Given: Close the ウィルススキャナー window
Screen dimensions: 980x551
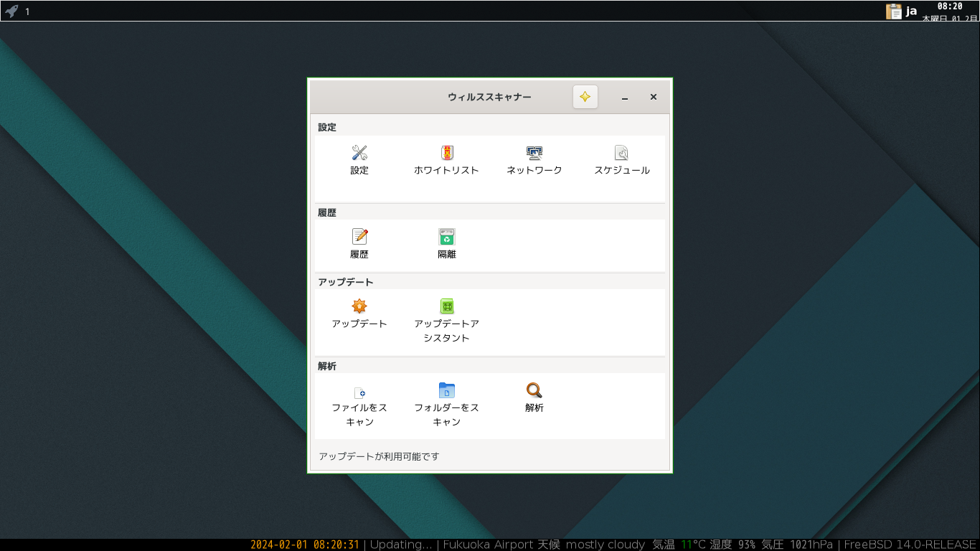Looking at the screenshot, I should click(x=654, y=97).
